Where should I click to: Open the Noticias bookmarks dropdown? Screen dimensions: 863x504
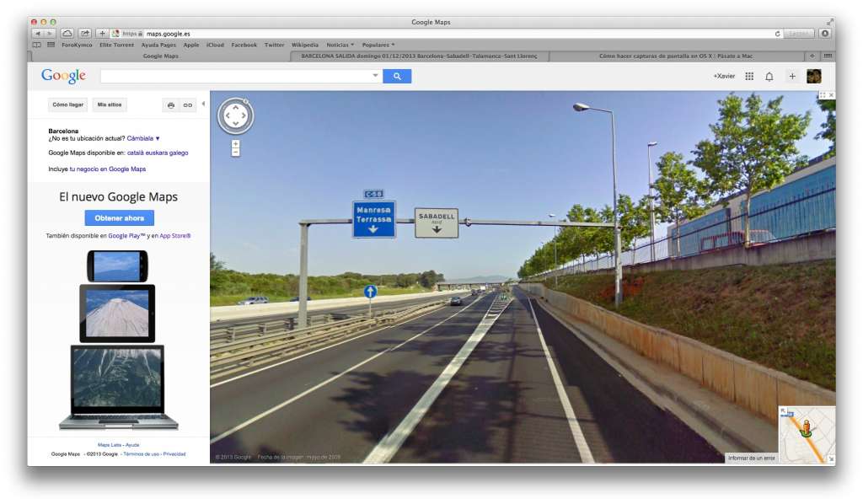tap(340, 46)
